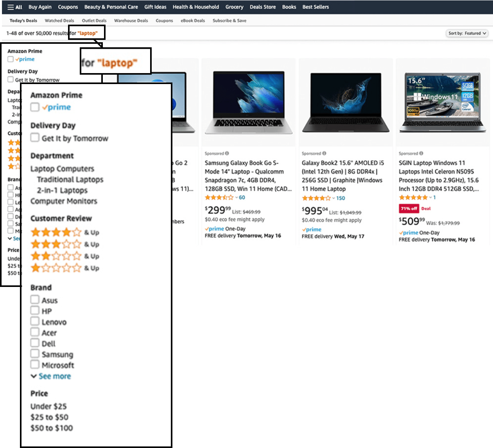The height and width of the screenshot is (448, 493).
Task: Select Traditional Laptops department link
Action: point(70,179)
